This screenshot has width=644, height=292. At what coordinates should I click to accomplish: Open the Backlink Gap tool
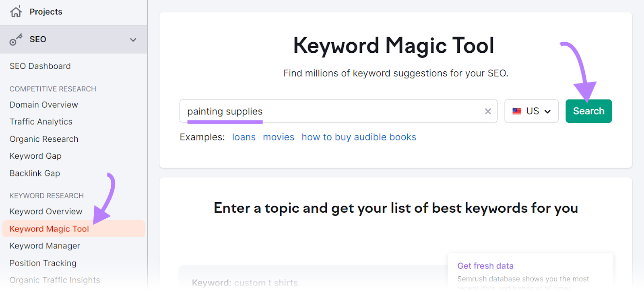[x=35, y=173]
